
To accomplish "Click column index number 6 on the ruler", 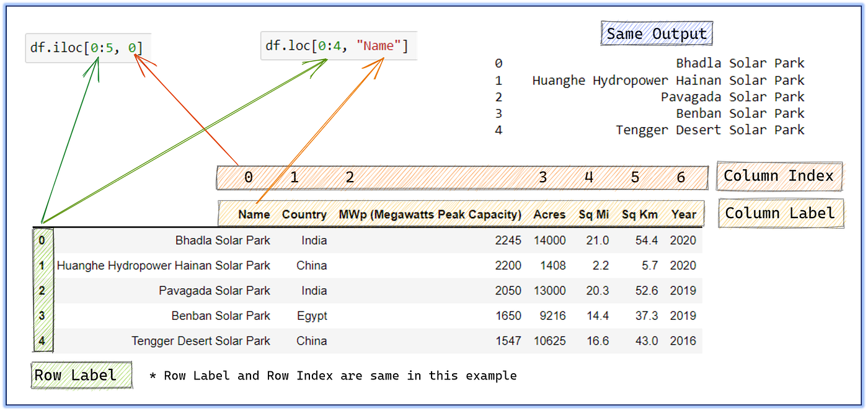I will 681,177.
